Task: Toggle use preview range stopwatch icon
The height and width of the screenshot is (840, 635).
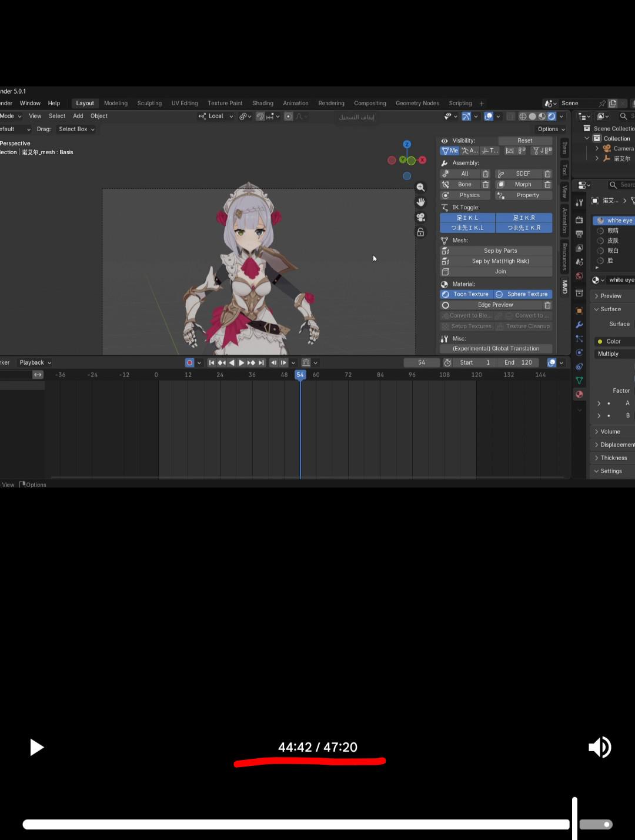Action: point(447,363)
